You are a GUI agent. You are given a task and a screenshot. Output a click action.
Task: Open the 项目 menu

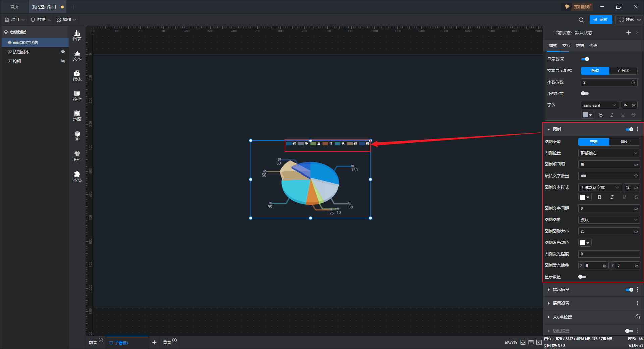[15, 20]
